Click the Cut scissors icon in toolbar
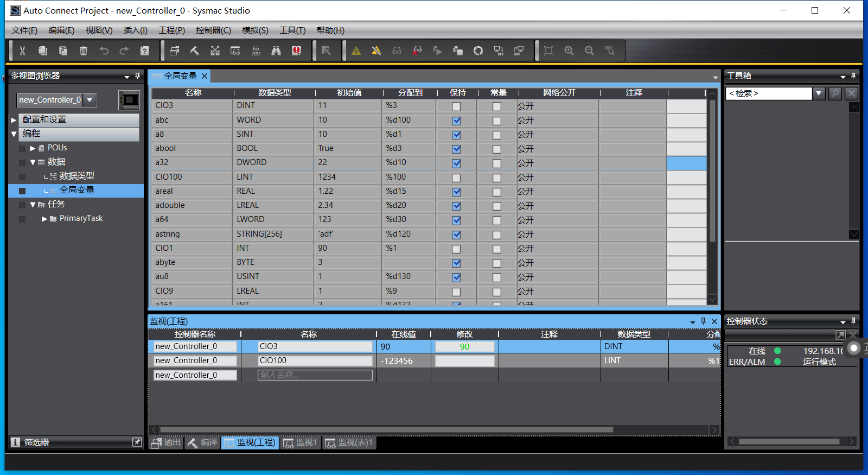The height and width of the screenshot is (475, 868). (x=22, y=50)
